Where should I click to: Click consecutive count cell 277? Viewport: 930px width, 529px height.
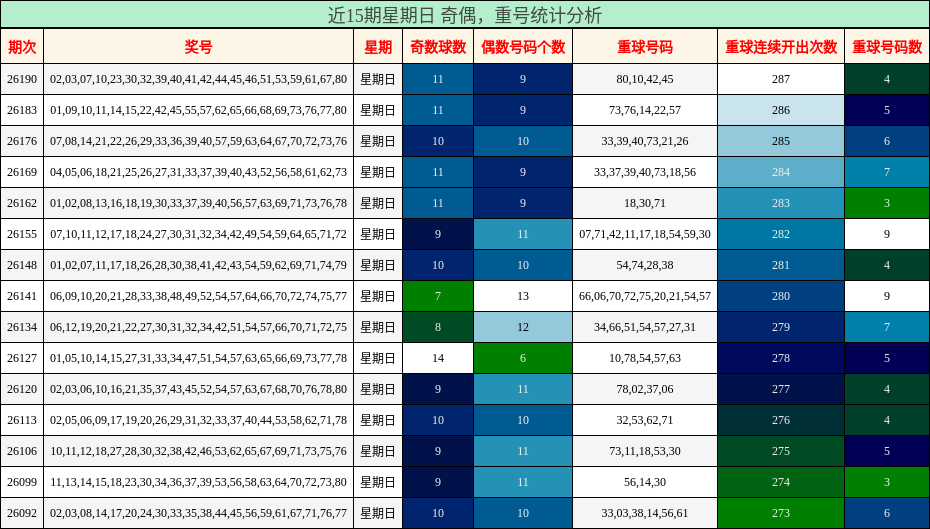pos(781,389)
